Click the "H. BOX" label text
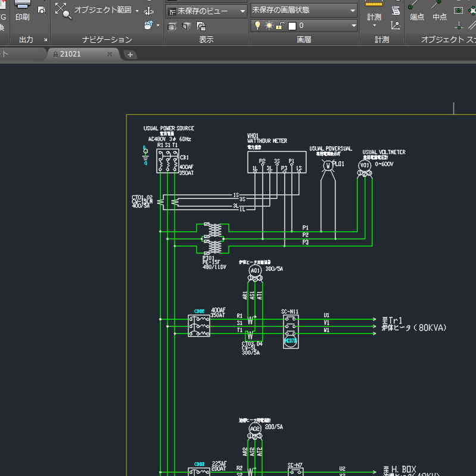 tap(403, 469)
